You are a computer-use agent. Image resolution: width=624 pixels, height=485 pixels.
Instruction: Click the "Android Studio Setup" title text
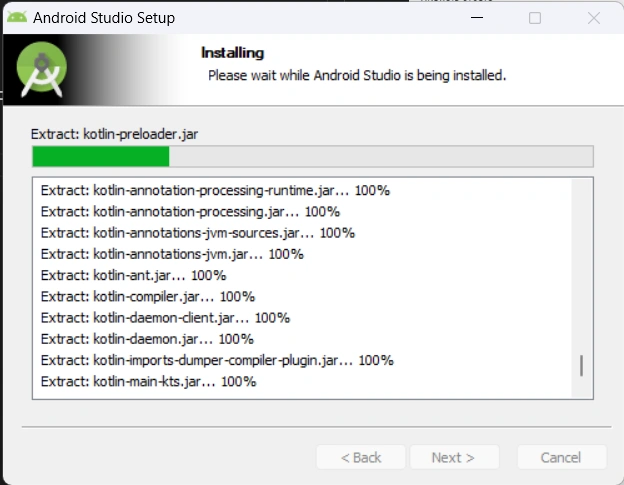tap(104, 18)
